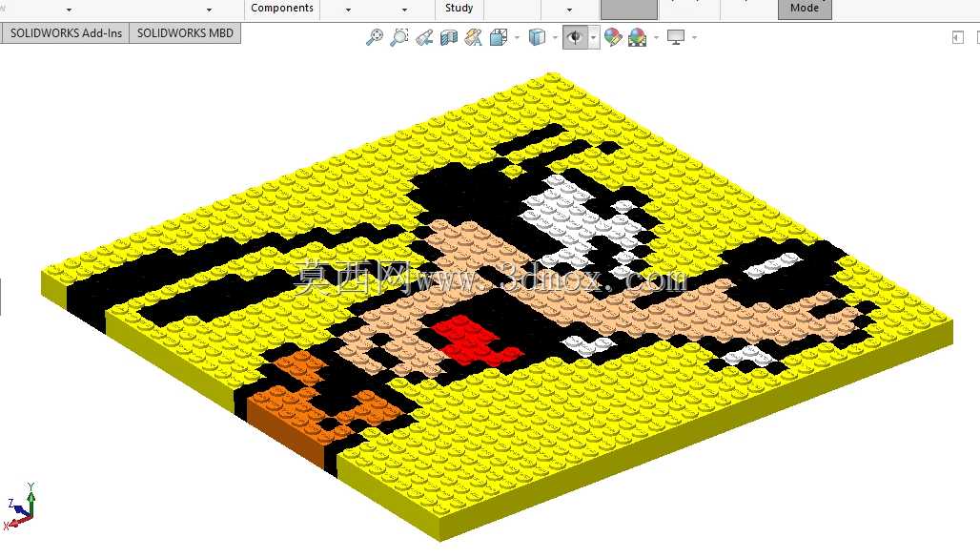This screenshot has height=558, width=980.
Task: Open the Hide/Show Items dropdown arrow
Action: [x=594, y=37]
